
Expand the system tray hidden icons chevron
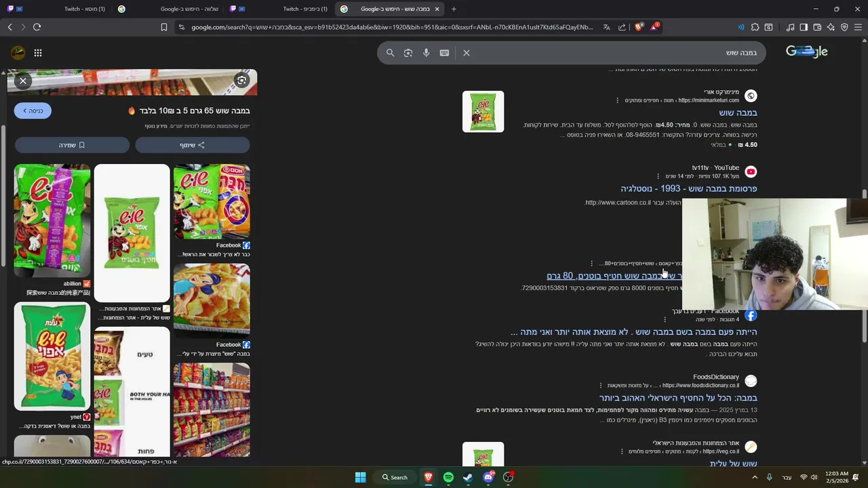[755, 477]
